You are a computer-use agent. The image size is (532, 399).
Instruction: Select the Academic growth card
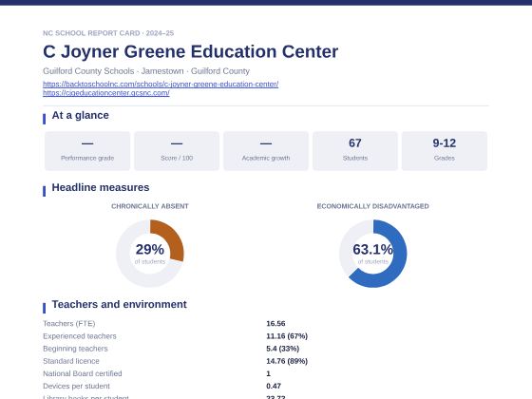pos(266,151)
